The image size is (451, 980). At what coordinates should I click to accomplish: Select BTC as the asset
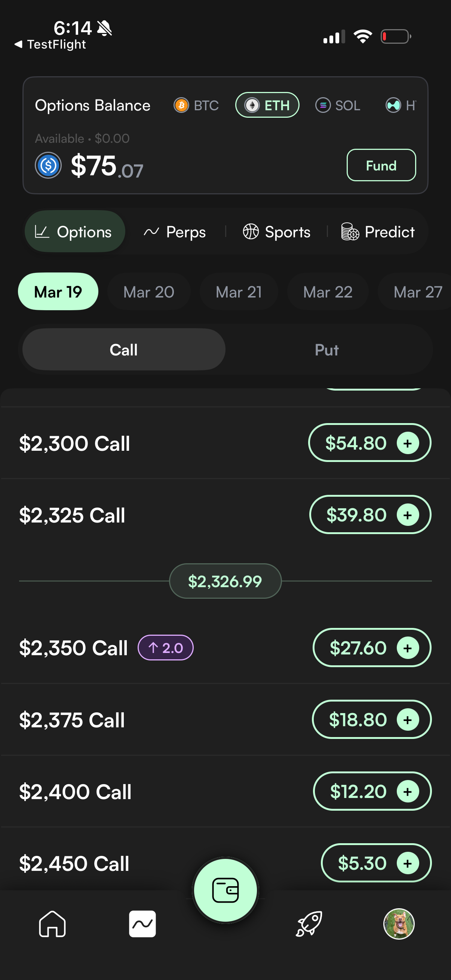tap(196, 105)
